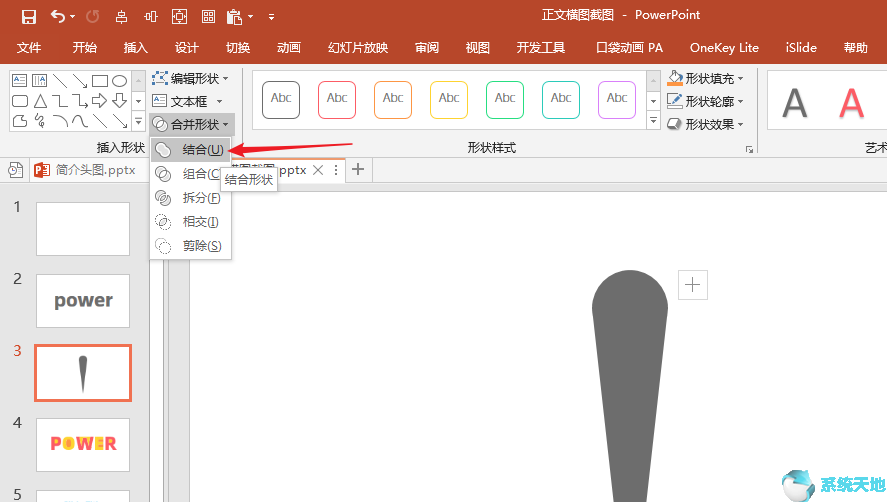This screenshot has width=887, height=502.
Task: Open Customize Quick Access Toolbar dropdown
Action: pyautogui.click(x=272, y=17)
